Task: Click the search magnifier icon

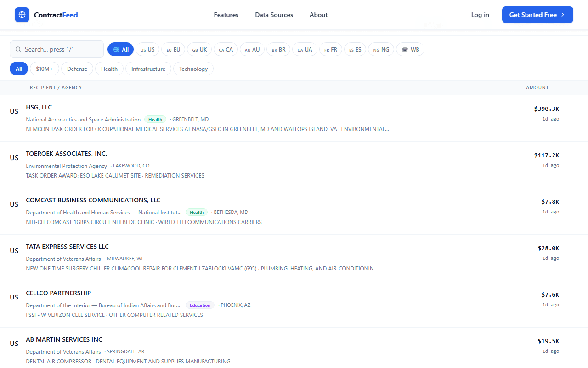Action: point(18,49)
